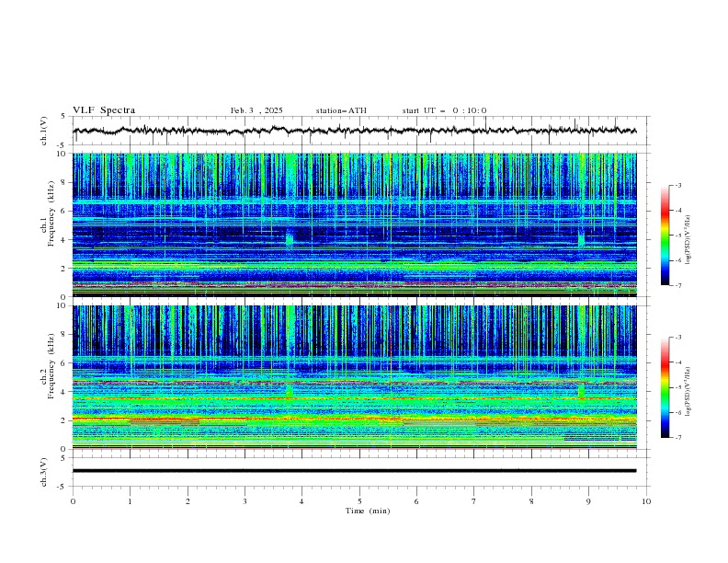Click the '-5' label on ch.1 color bar
This screenshot has height=563, width=728.
click(x=678, y=236)
